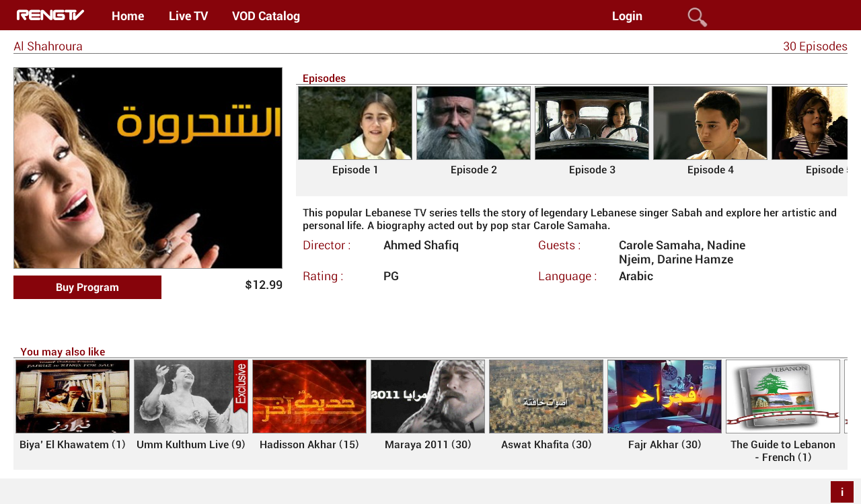Click "Fajr Akhar (30)" title
Image resolution: width=861 pixels, height=504 pixels.
click(665, 444)
